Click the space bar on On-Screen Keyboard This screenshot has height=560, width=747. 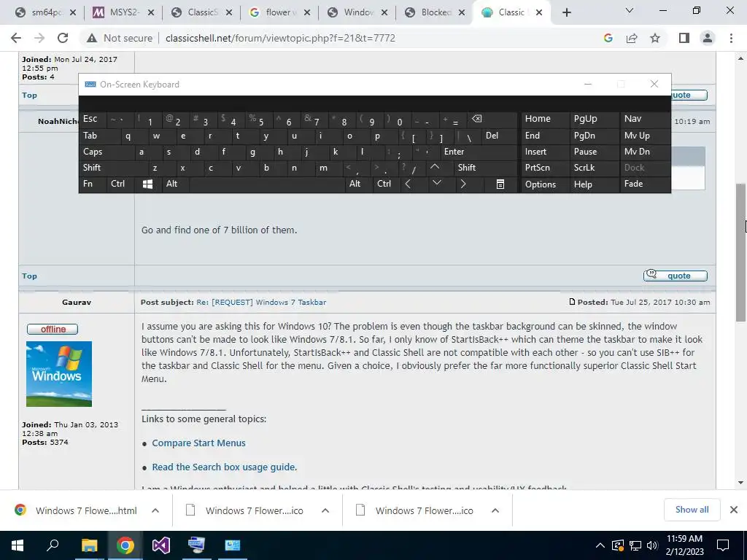268,184
